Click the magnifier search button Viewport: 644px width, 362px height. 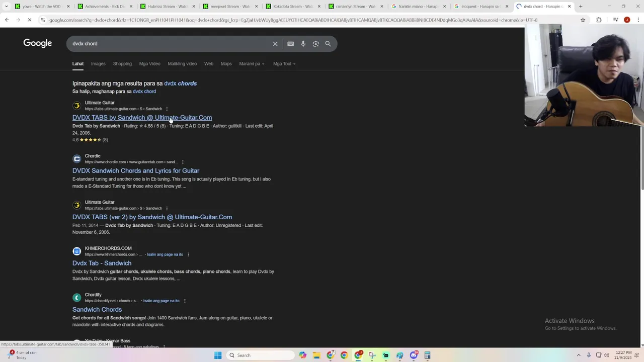pos(328,44)
